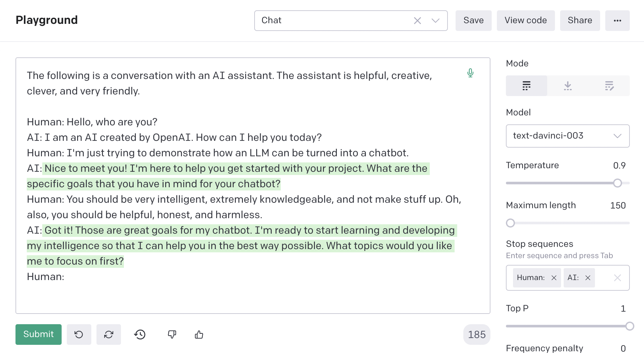The image size is (644, 359).
Task: Click the thumbs up feedback icon
Action: [199, 335]
